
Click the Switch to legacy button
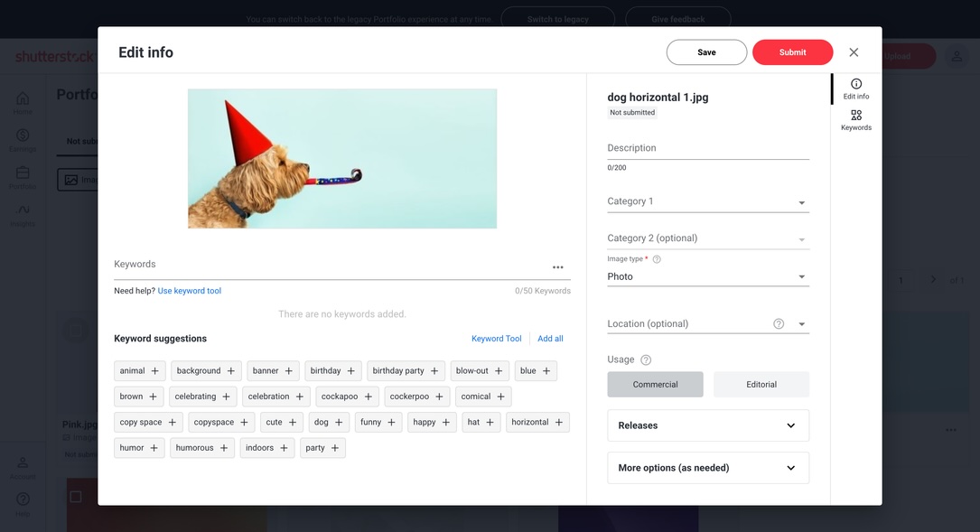point(558,19)
